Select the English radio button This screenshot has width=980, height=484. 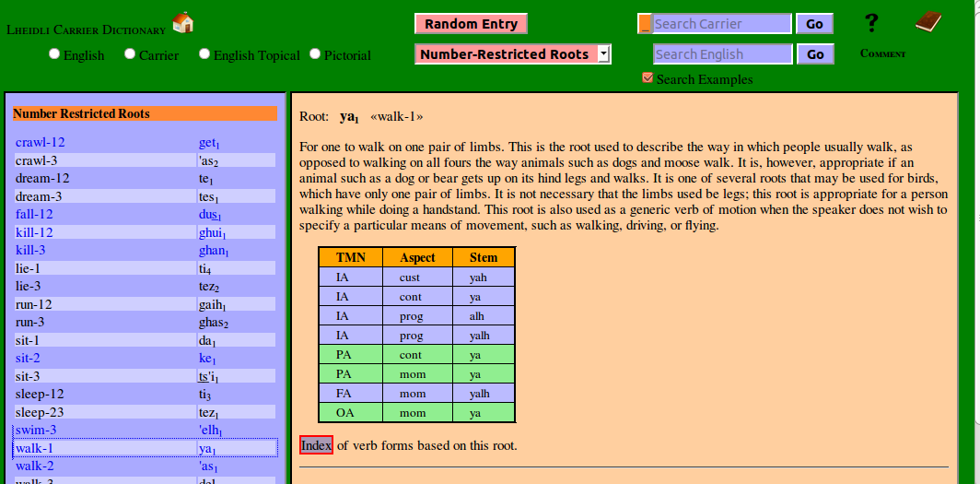coord(54,54)
